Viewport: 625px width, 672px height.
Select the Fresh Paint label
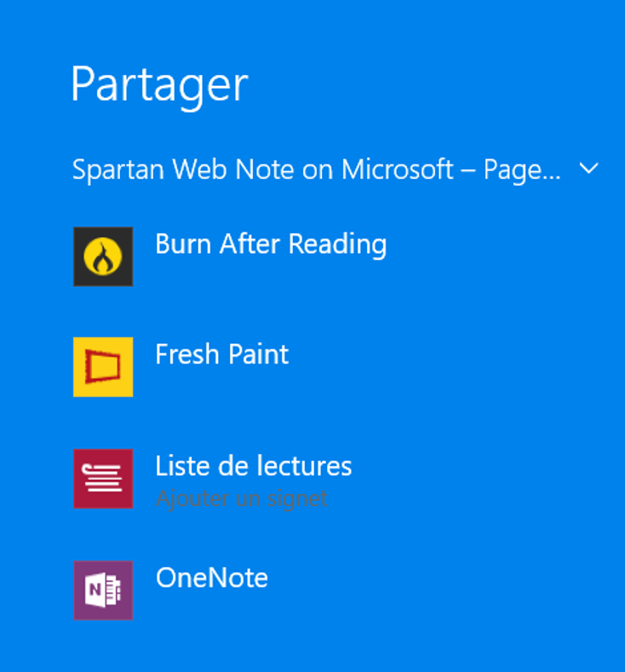click(x=222, y=354)
